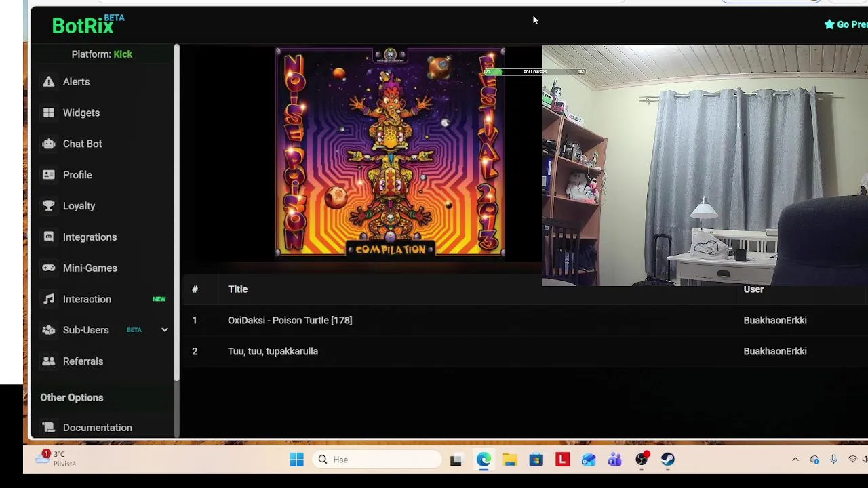Click the taskbar search field Hae
The width and height of the screenshot is (868, 488).
(378, 460)
